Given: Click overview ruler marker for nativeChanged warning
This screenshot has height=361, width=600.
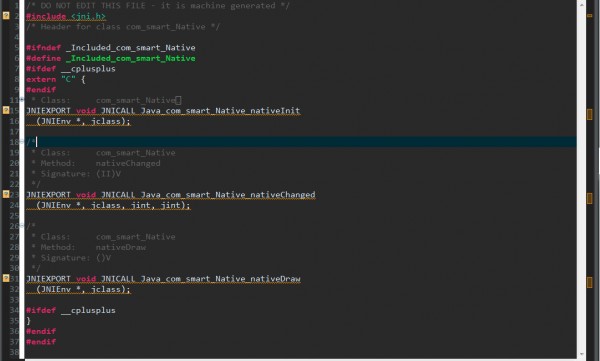Looking at the screenshot, I should 590,198.
